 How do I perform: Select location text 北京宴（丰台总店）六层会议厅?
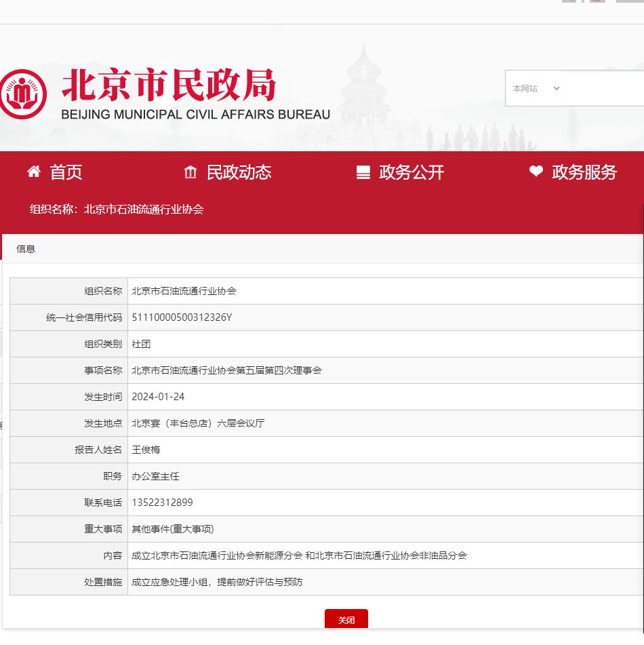[198, 423]
